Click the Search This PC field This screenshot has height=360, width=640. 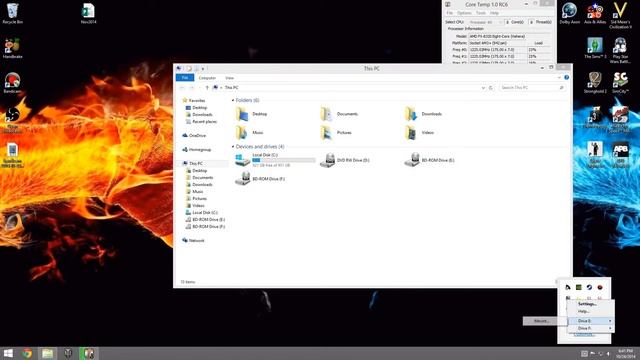[x=533, y=88]
